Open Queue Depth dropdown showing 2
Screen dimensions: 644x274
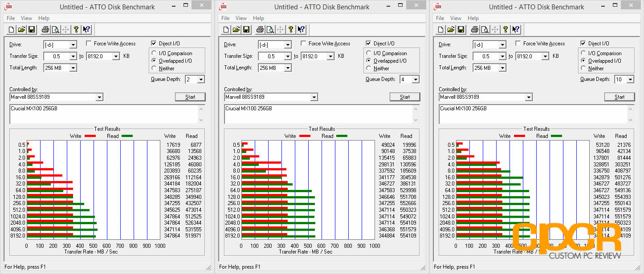(x=201, y=80)
